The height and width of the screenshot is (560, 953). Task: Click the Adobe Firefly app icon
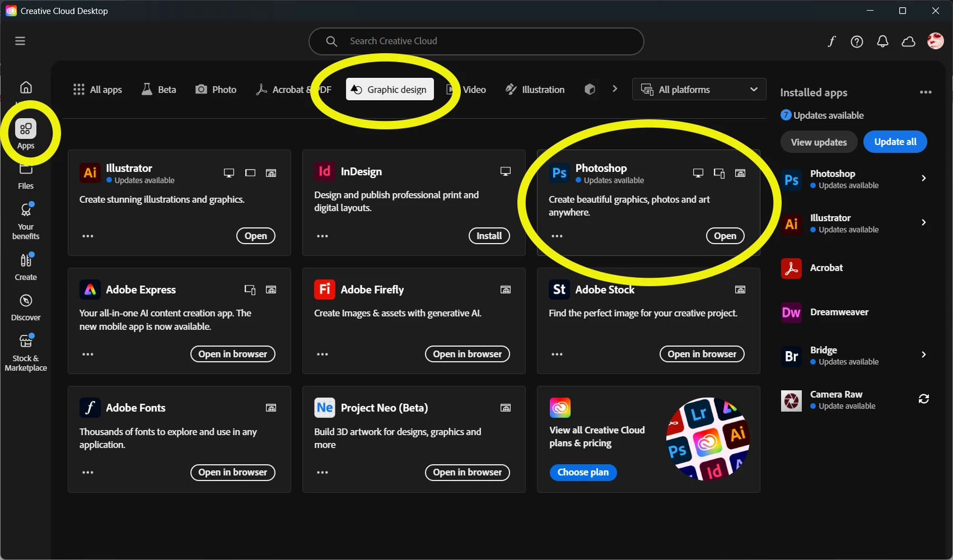coord(325,290)
